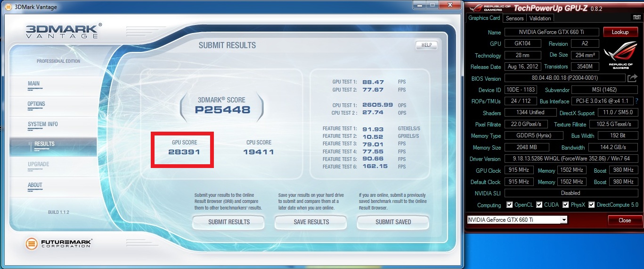Click the Futuremark Corporation logo

pos(59,244)
